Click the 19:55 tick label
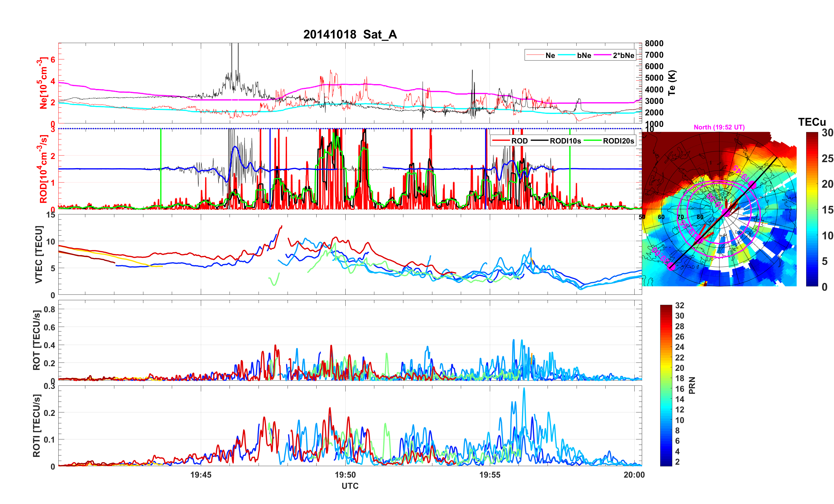This screenshot has width=834, height=504. 490,474
